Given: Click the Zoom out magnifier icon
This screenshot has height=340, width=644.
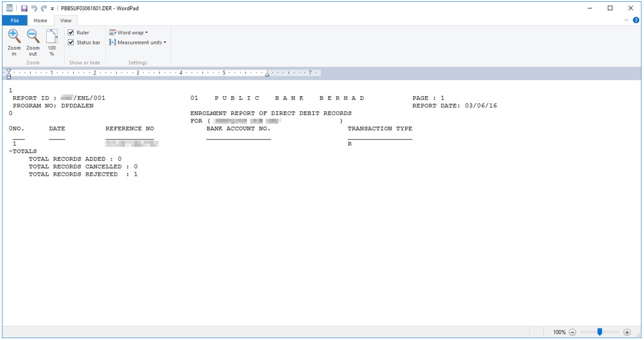Looking at the screenshot, I should pyautogui.click(x=33, y=37).
